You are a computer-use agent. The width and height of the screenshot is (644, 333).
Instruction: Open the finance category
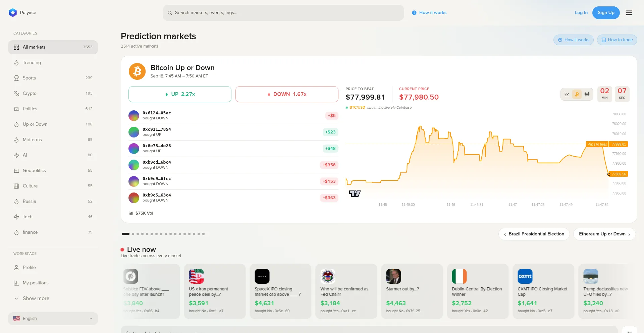(x=53, y=232)
